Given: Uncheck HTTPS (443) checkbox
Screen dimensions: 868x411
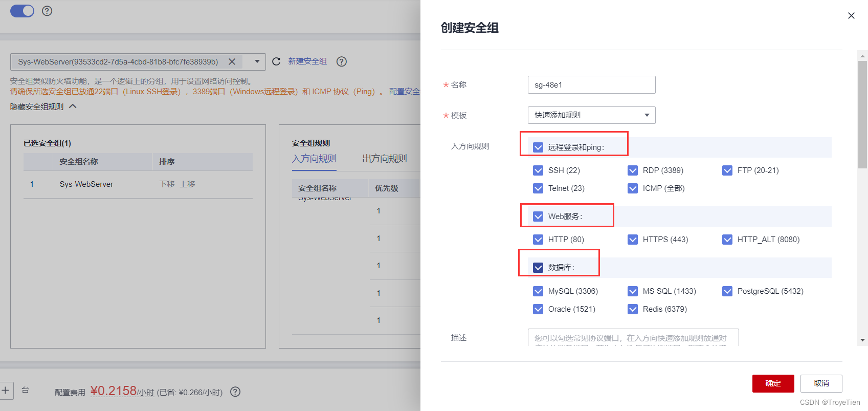Looking at the screenshot, I should pyautogui.click(x=633, y=240).
